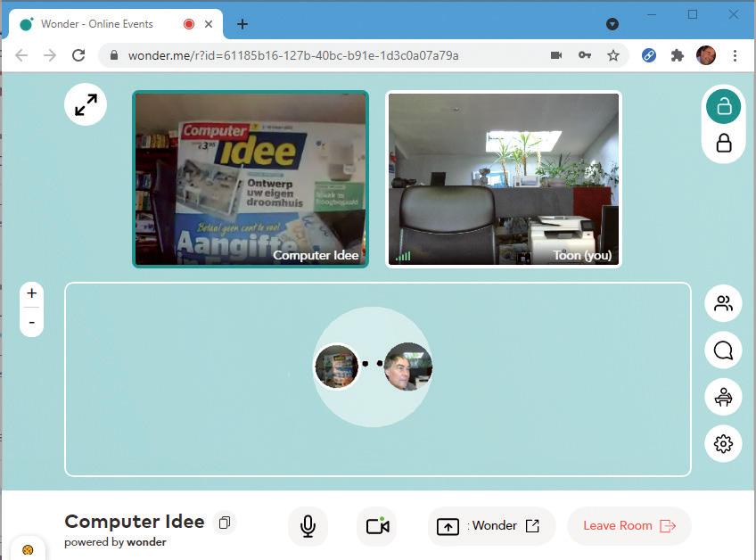Image resolution: width=756 pixels, height=560 pixels.
Task: Go back in browser history
Action: point(21,55)
